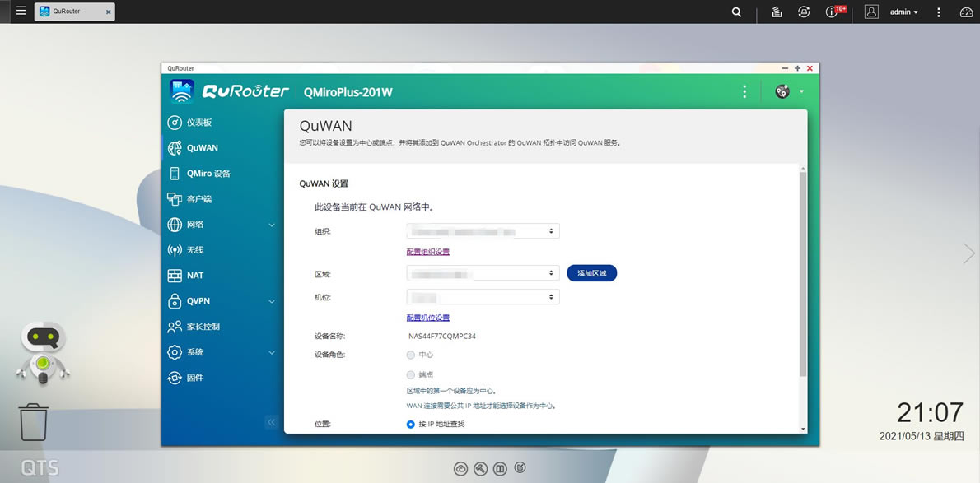Expand the 网络 submenu chevron

click(271, 225)
